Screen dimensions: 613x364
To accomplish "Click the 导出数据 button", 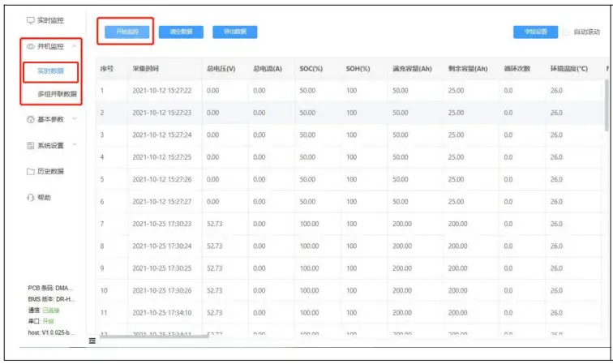I will (x=235, y=32).
